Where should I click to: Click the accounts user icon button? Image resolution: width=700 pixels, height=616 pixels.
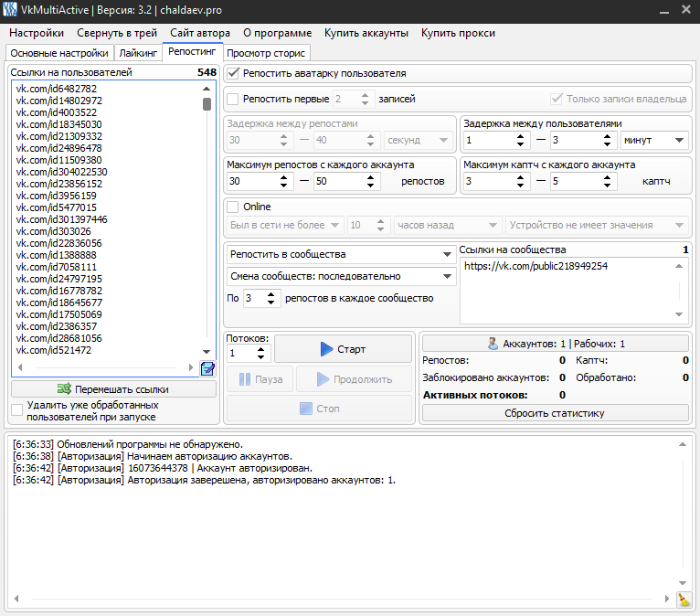coord(493,344)
